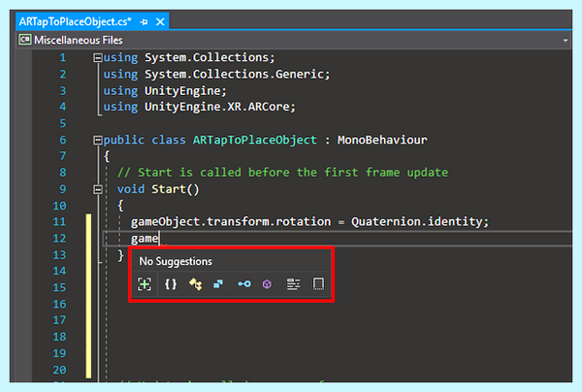Toggle the Structures filter icon in IntelliSense
The width and height of the screenshot is (582, 392).
pyautogui.click(x=218, y=284)
